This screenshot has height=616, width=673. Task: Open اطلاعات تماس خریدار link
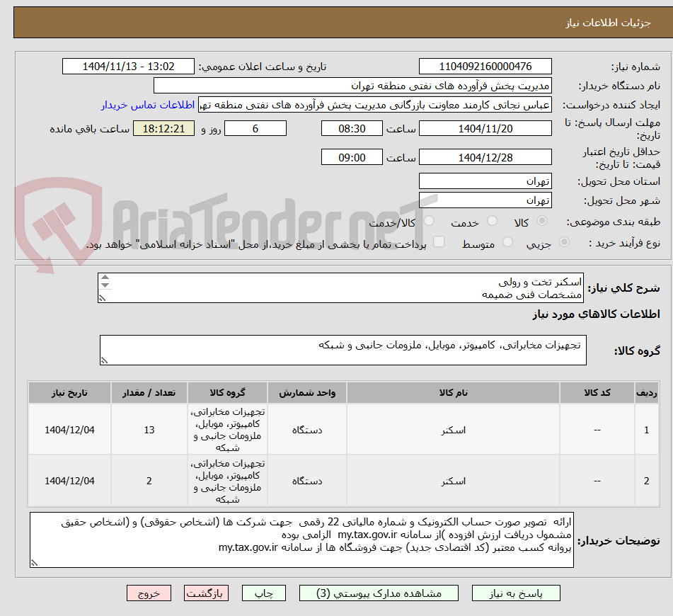[148, 105]
